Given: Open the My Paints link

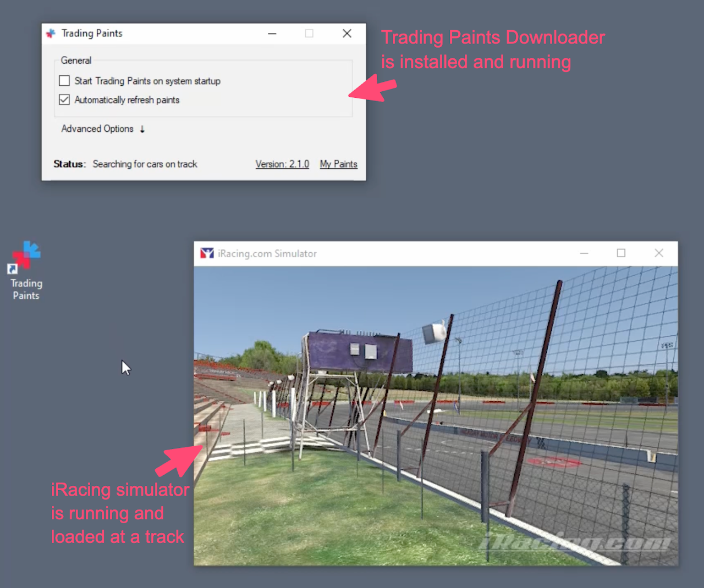Looking at the screenshot, I should tap(339, 164).
